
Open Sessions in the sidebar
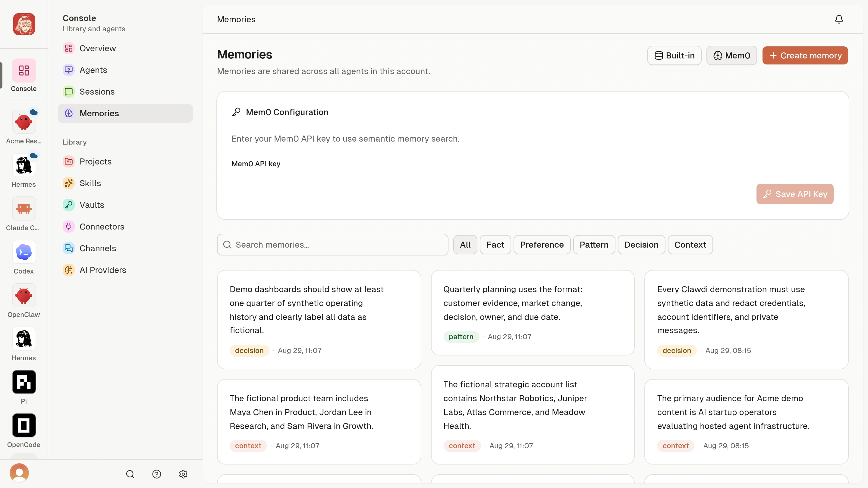125,92
